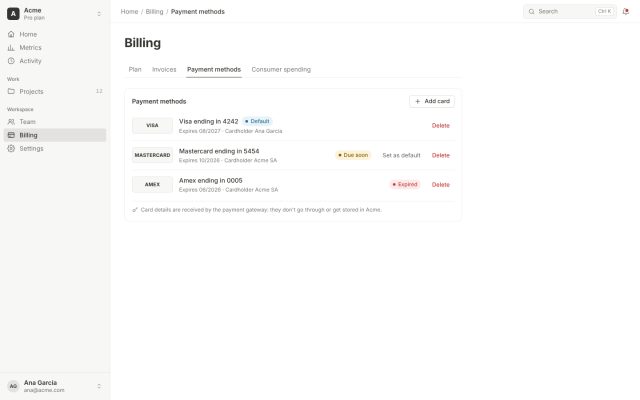Delete the Amex ending in 0005
Viewport: 640px width, 400px height.
tap(440, 184)
